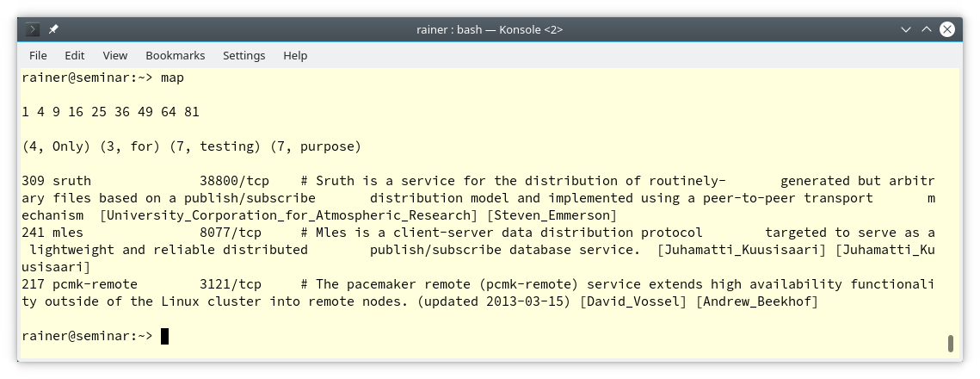Open the View menu
The image size is (980, 379).
pos(114,55)
